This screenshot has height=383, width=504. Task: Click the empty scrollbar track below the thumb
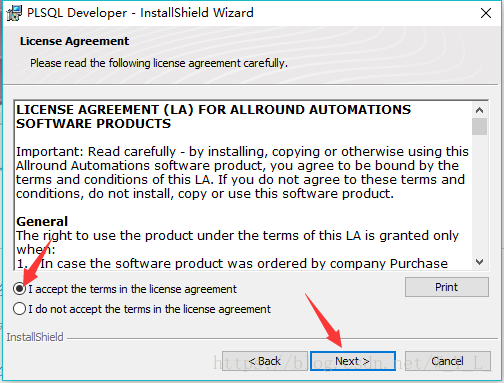click(x=479, y=195)
